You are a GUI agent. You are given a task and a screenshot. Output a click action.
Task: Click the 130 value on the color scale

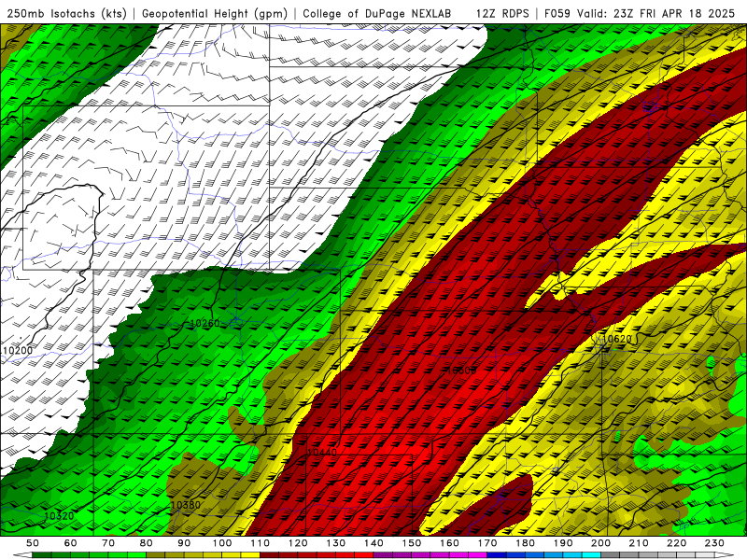(336, 543)
